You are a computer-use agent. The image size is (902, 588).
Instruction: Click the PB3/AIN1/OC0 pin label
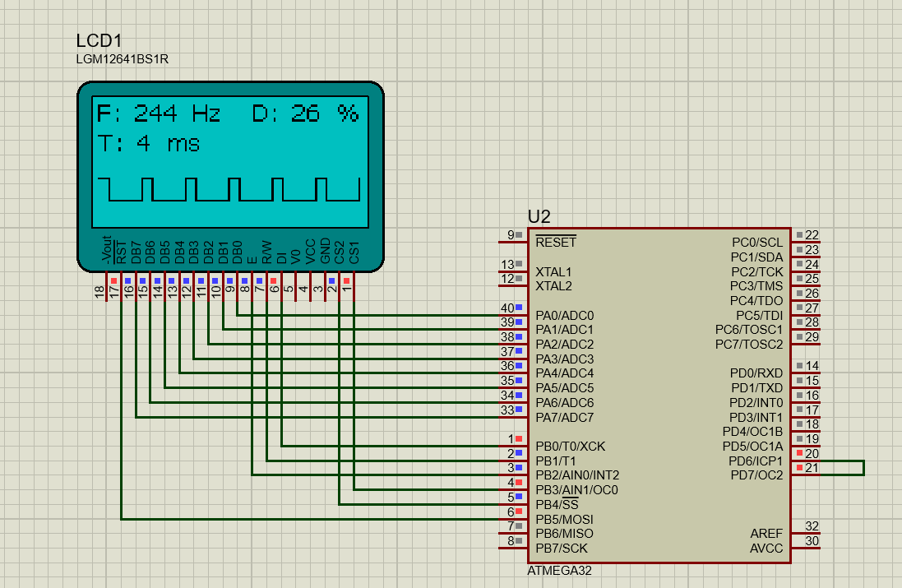click(576, 490)
